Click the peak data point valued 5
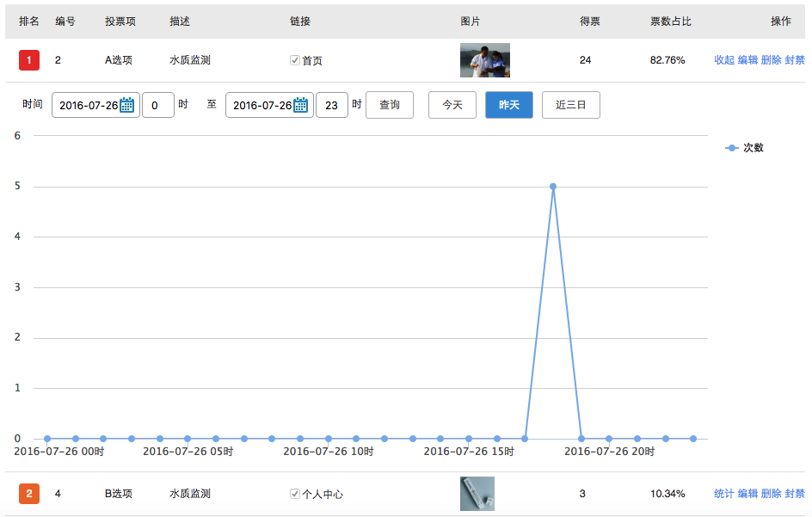 [552, 187]
